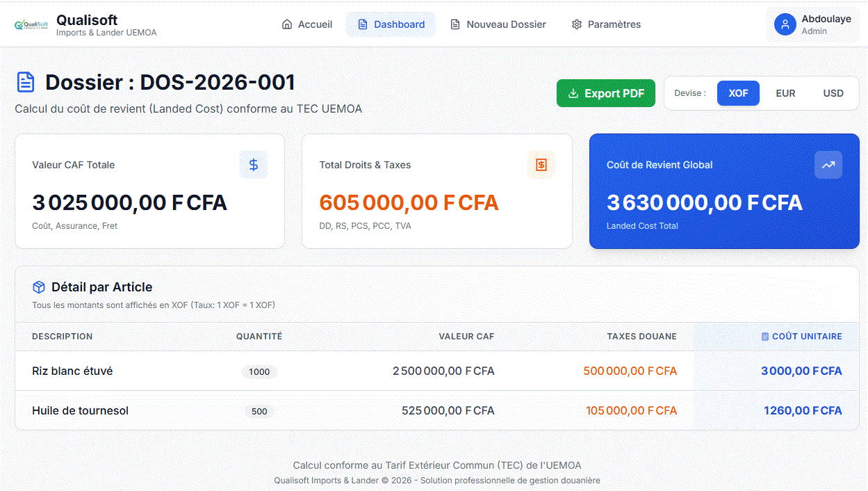Image resolution: width=868 pixels, height=491 pixels.
Task: Click the Coût de Revient Global card
Action: pyautogui.click(x=724, y=191)
